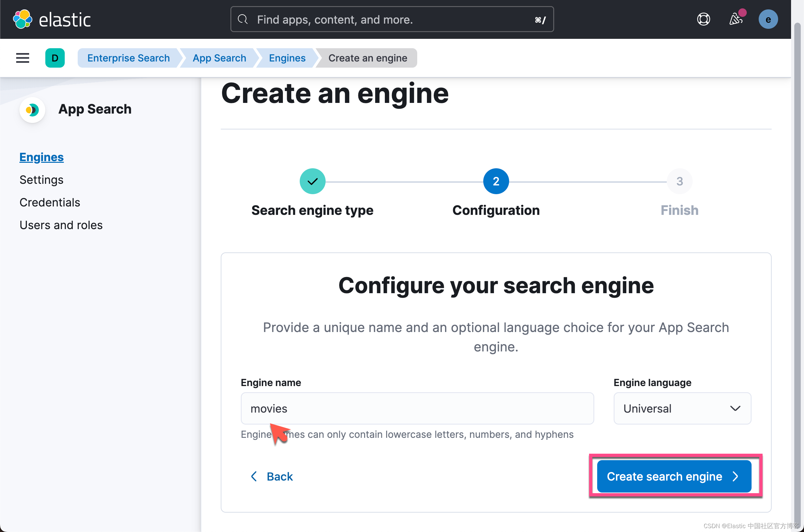The image size is (804, 532).
Task: Click the completed Search engine type step circle
Action: pyautogui.click(x=313, y=182)
